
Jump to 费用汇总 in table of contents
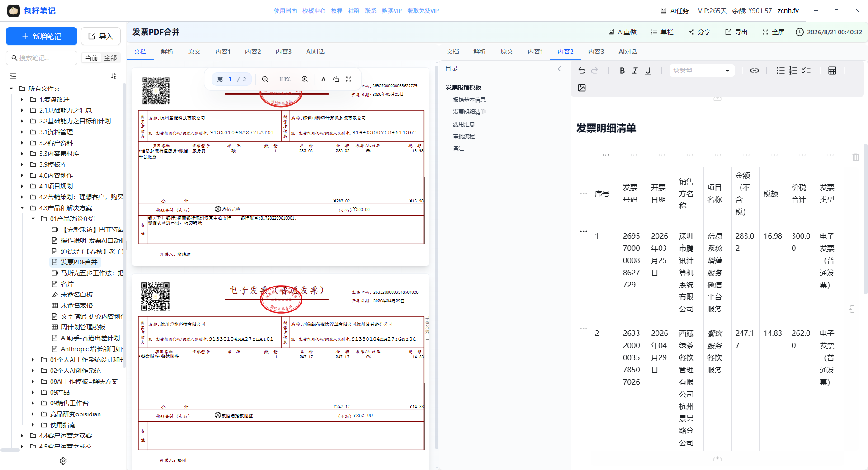[x=464, y=124]
